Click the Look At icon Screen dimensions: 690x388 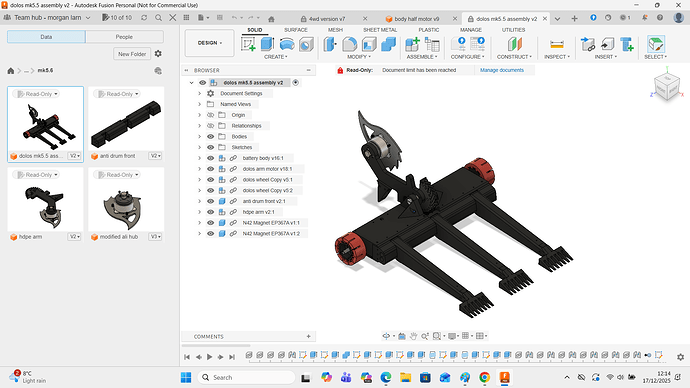click(402, 336)
